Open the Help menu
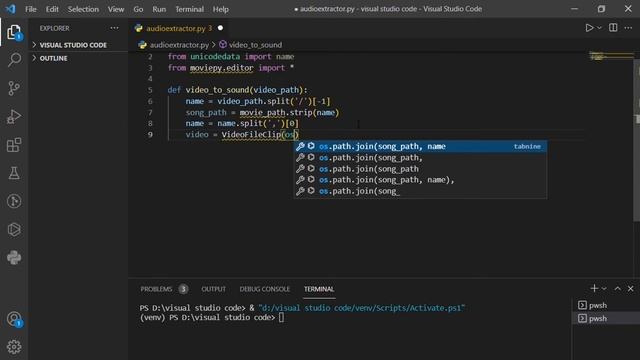Screen dimensions: 640x360 coord(221,9)
